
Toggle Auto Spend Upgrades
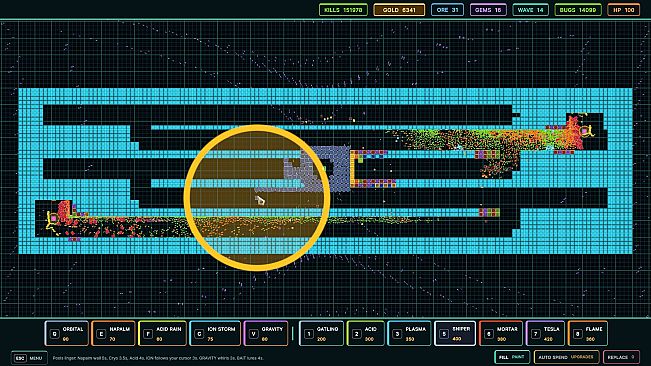[566, 357]
